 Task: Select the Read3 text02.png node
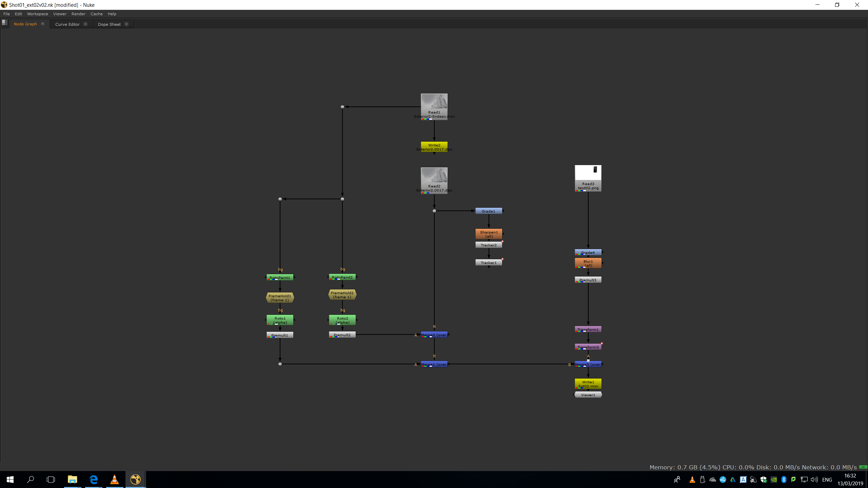[588, 178]
